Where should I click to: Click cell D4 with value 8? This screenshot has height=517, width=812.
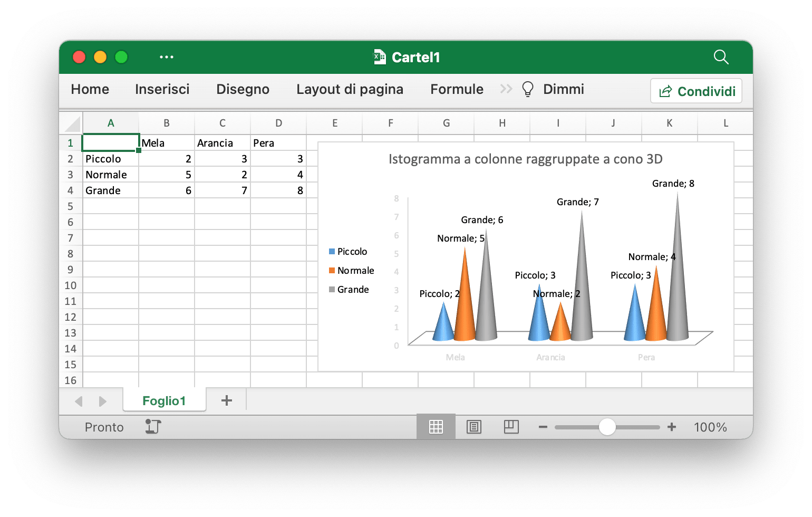click(278, 190)
